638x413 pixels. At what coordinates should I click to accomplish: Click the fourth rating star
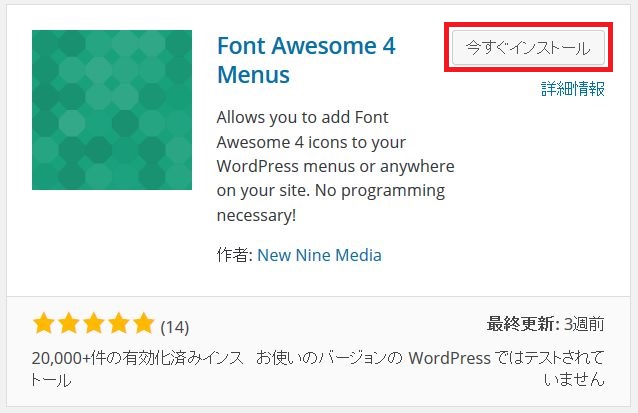[119, 323]
